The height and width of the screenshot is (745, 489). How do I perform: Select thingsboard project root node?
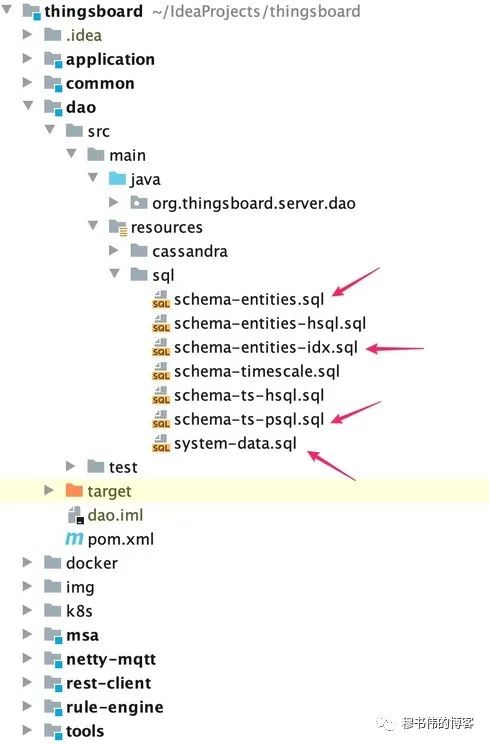(x=93, y=11)
